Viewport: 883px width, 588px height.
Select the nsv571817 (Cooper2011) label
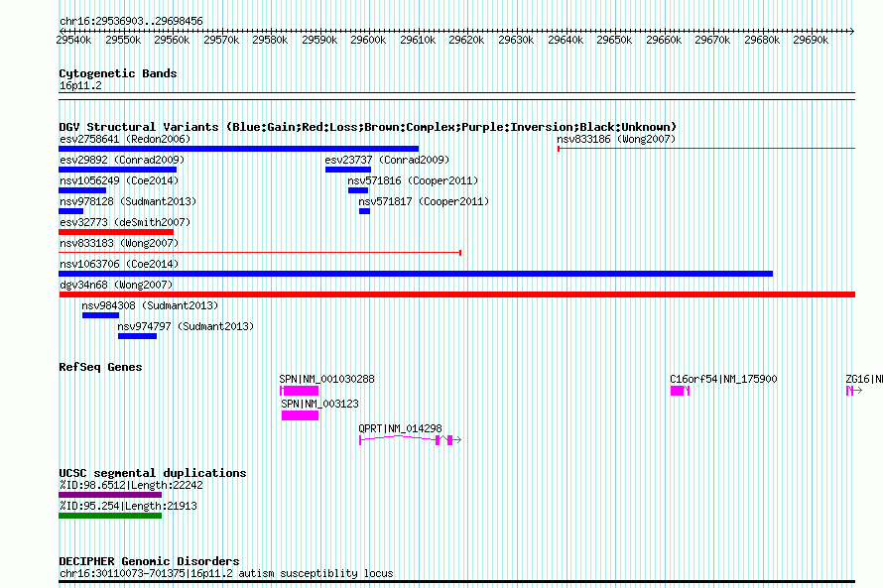[x=424, y=201]
